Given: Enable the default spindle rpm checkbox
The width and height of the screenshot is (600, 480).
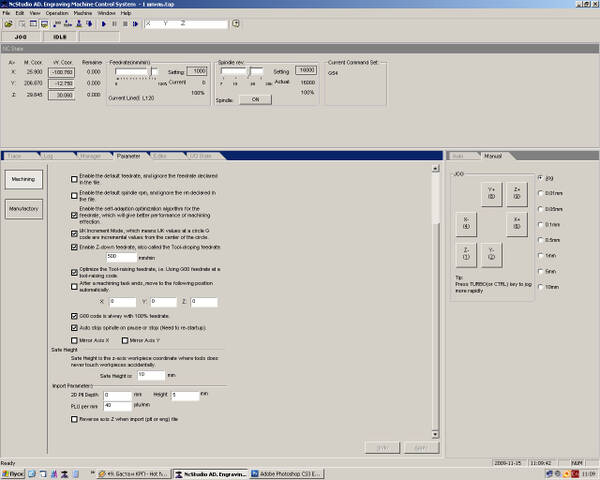Looking at the screenshot, I should tap(74, 196).
